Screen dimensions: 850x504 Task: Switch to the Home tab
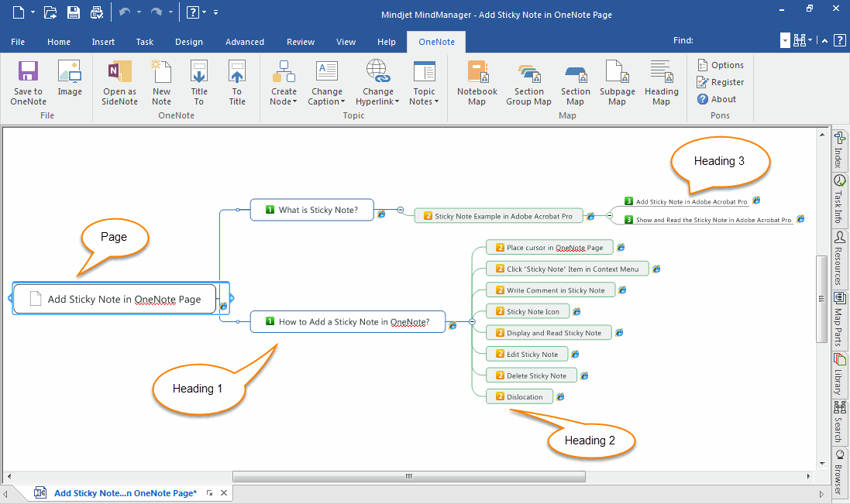pos(59,42)
